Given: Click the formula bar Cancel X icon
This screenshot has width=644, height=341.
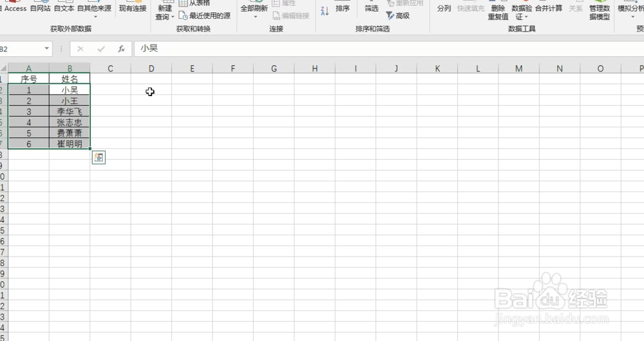Looking at the screenshot, I should click(80, 49).
